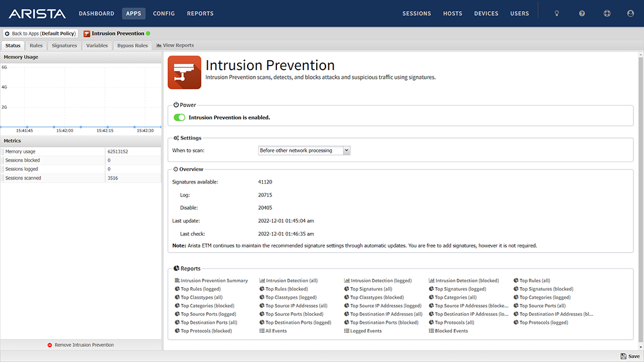Open Top Rules (all) report
This screenshot has height=362, width=644.
532,281
